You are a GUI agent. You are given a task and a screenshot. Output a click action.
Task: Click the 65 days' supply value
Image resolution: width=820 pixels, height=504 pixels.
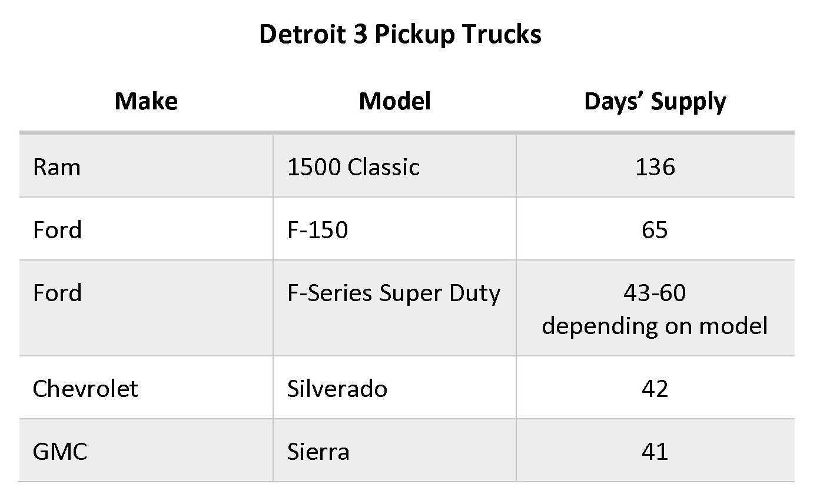click(x=655, y=230)
